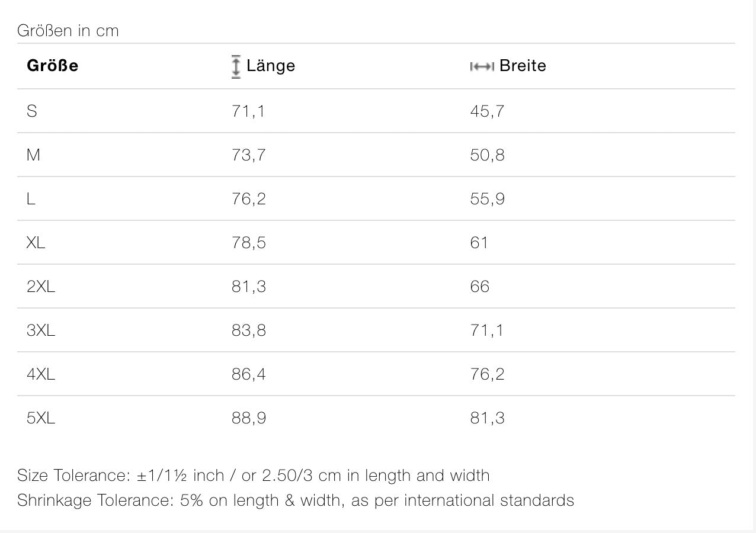Click the 88,9 length value for 5XL
Viewport: 756px width, 533px height.
[x=249, y=418]
